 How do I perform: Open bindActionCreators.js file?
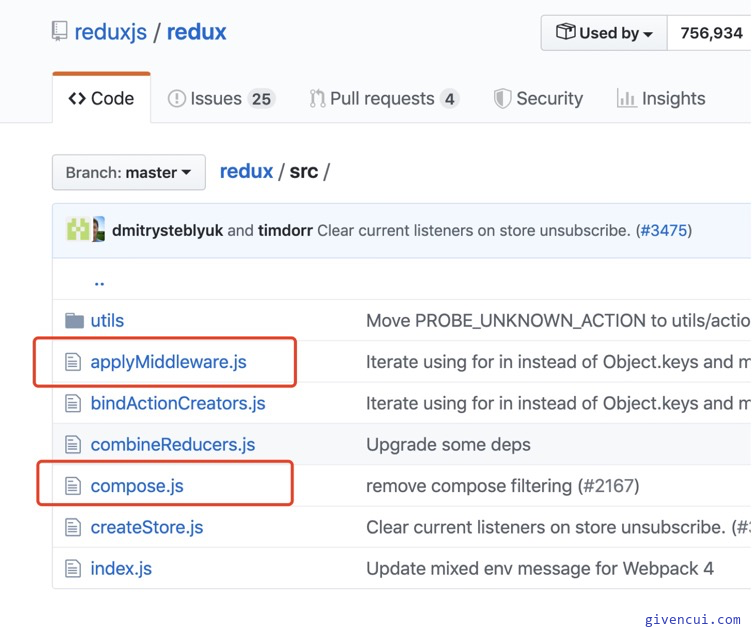178,403
